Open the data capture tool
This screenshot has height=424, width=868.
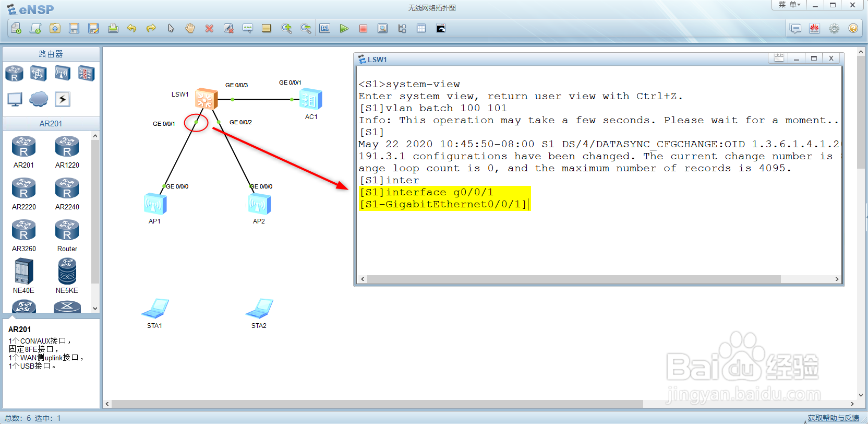coord(382,28)
